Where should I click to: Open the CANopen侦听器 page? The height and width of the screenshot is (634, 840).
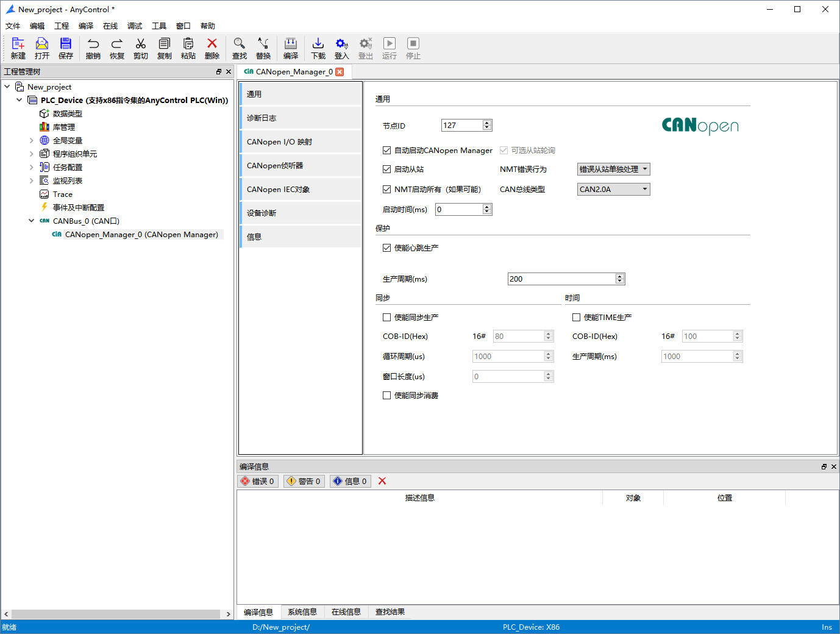(301, 165)
